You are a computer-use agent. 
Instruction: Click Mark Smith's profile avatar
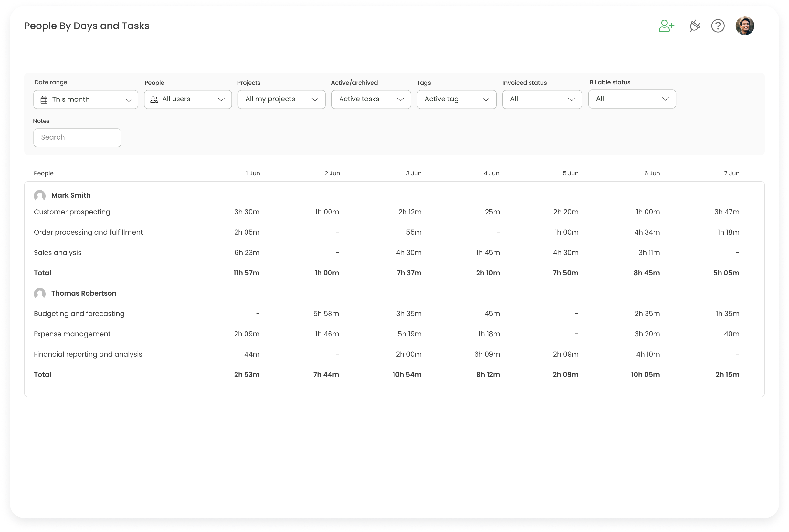click(x=40, y=195)
